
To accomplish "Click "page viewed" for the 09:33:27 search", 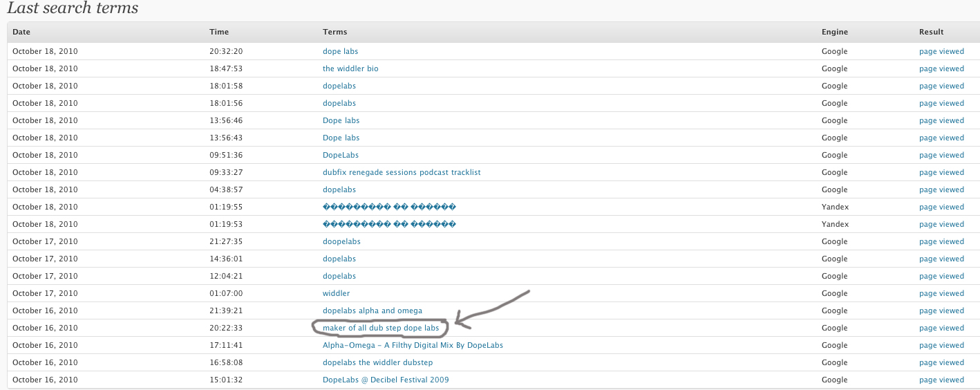I will click(x=941, y=172).
